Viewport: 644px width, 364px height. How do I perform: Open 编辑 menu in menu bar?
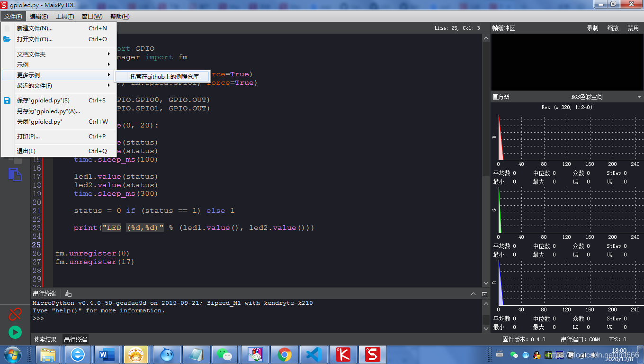click(x=39, y=17)
